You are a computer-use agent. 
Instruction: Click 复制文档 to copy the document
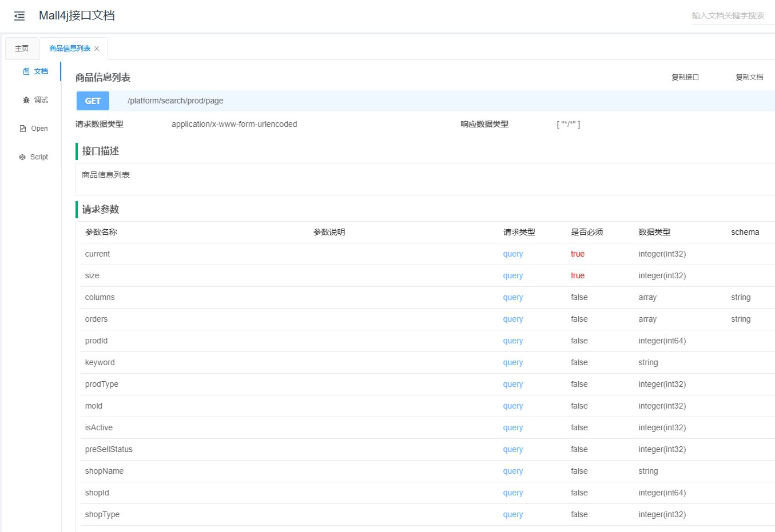tap(749, 77)
